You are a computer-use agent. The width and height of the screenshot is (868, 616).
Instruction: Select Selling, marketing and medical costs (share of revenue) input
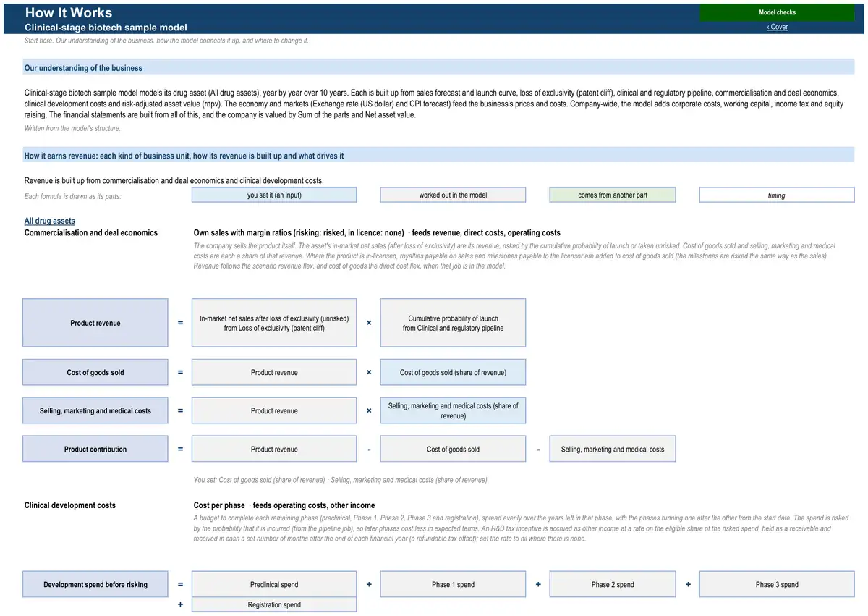point(453,410)
